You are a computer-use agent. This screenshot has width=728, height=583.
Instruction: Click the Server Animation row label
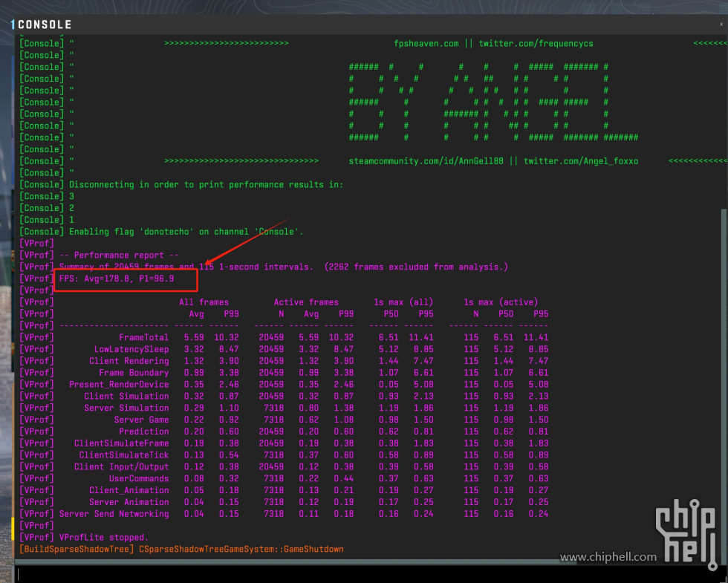point(129,502)
